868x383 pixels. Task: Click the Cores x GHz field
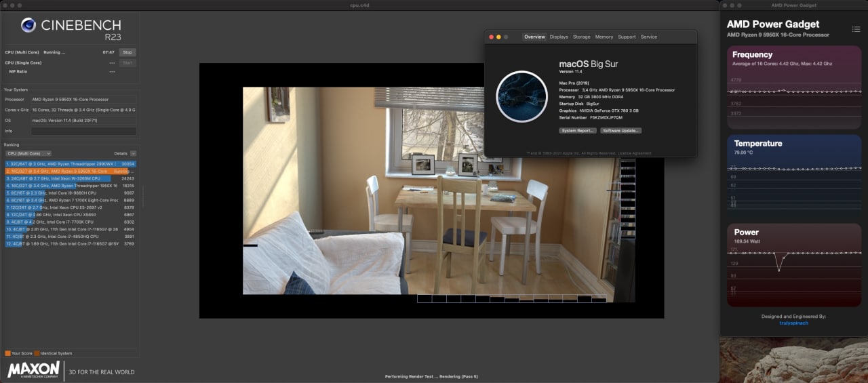83,110
